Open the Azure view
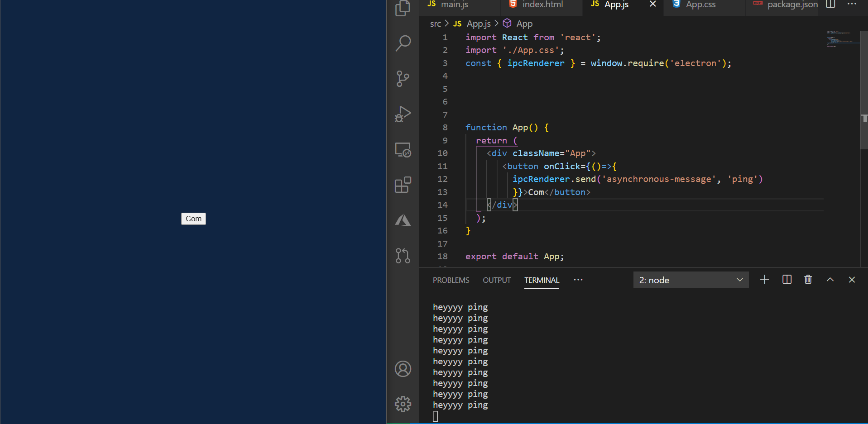This screenshot has height=424, width=868. [x=403, y=220]
